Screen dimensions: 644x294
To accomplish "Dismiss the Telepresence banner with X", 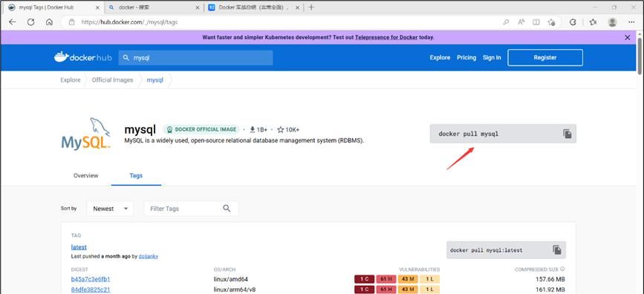I will pyautogui.click(x=627, y=37).
